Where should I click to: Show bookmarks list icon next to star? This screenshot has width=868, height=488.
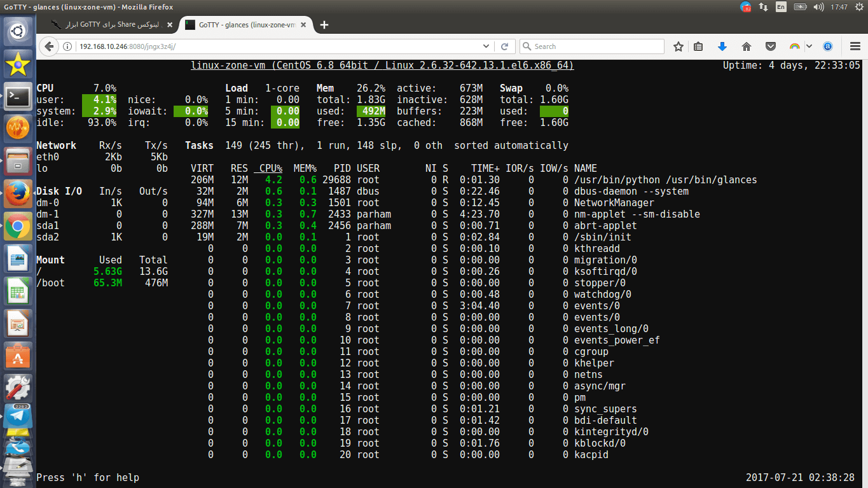tap(698, 46)
